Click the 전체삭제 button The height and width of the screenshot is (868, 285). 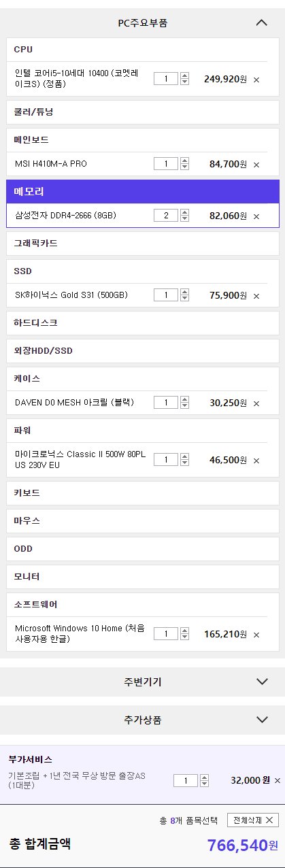click(253, 820)
